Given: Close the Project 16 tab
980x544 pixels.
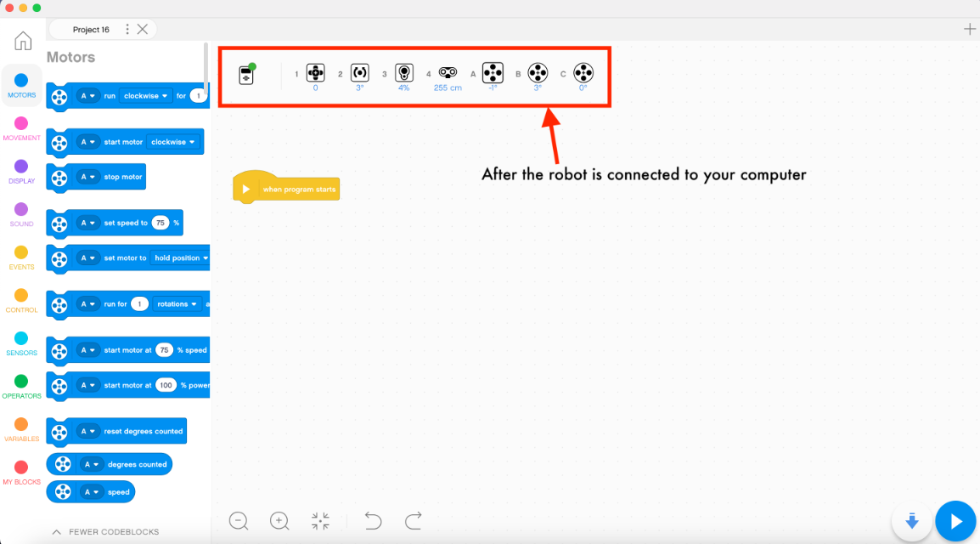Looking at the screenshot, I should pyautogui.click(x=143, y=30).
